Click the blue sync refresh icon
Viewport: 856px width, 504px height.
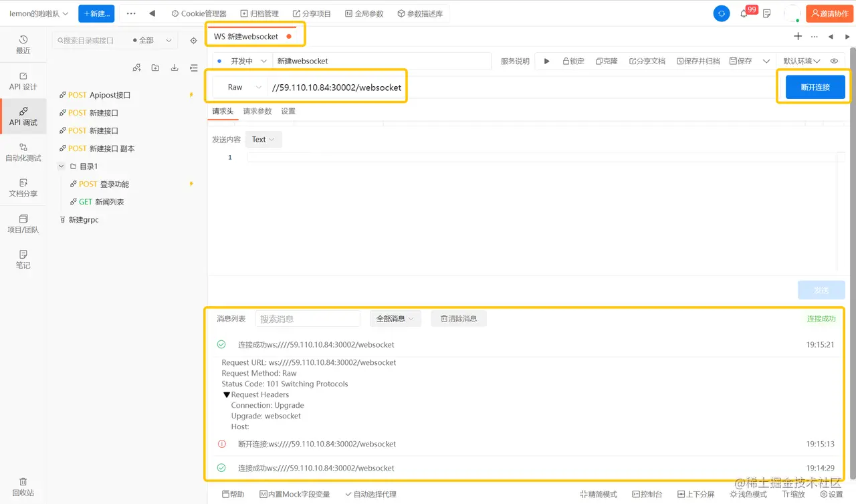point(722,13)
